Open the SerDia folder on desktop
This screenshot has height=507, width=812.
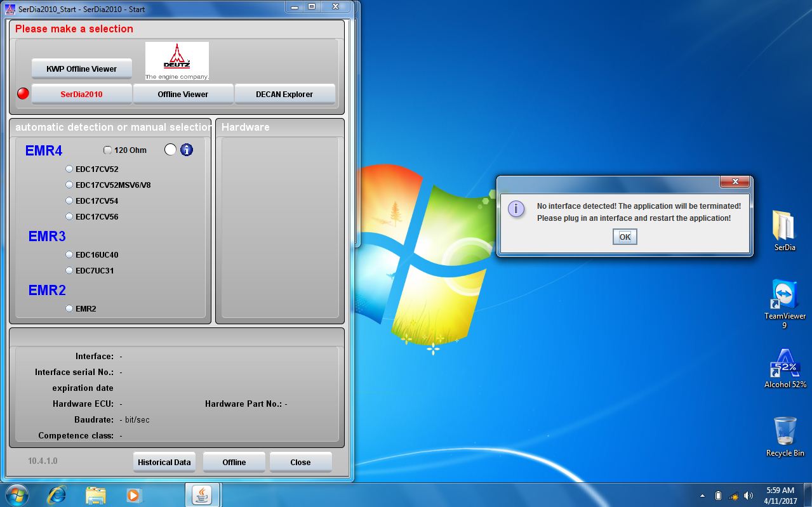tap(785, 231)
